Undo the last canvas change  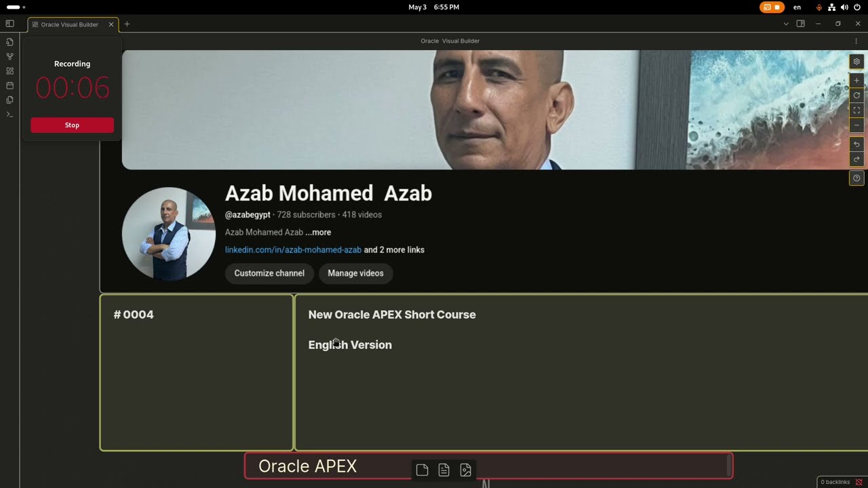click(856, 144)
